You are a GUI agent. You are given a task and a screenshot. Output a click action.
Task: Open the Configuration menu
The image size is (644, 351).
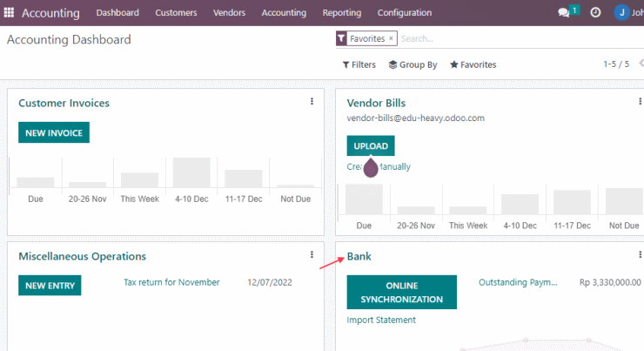(x=405, y=13)
